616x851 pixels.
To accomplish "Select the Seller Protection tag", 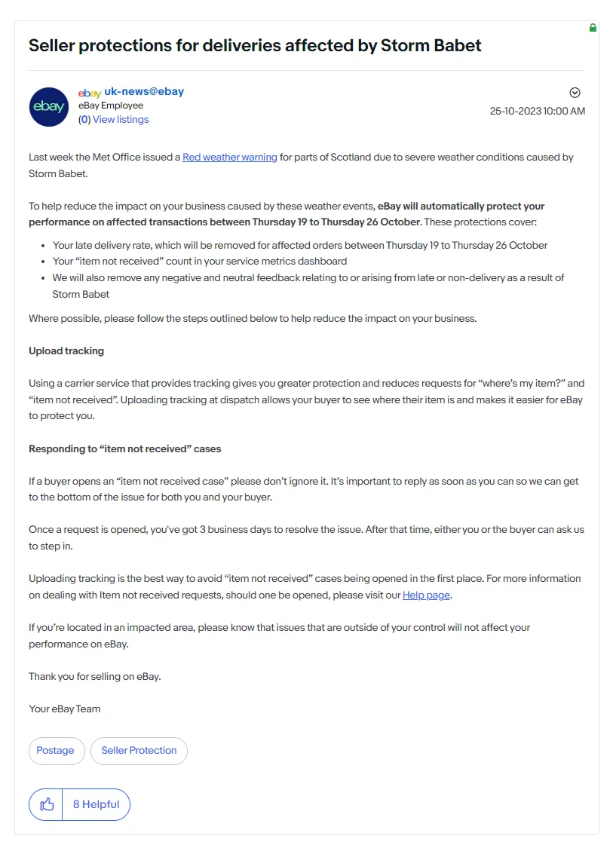I will [x=139, y=751].
